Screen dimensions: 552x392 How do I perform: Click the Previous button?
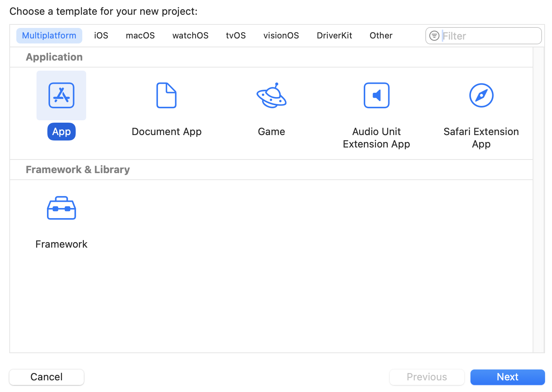[x=427, y=377]
